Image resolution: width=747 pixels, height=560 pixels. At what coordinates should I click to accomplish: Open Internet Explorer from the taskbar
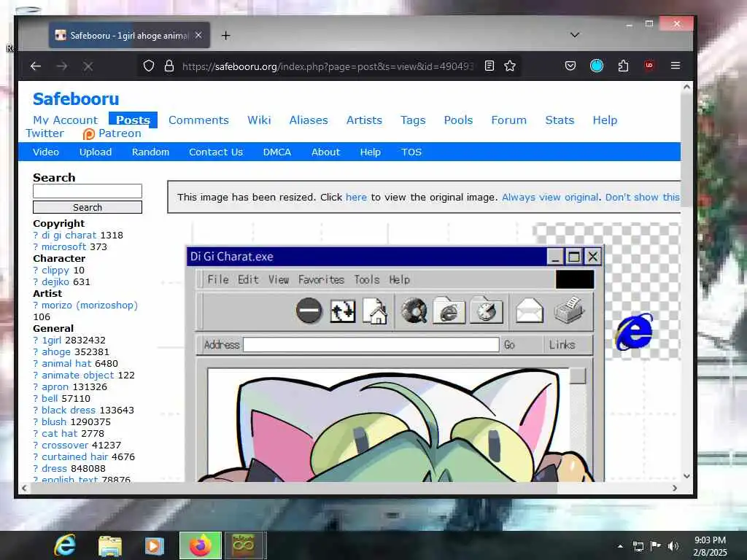65,545
